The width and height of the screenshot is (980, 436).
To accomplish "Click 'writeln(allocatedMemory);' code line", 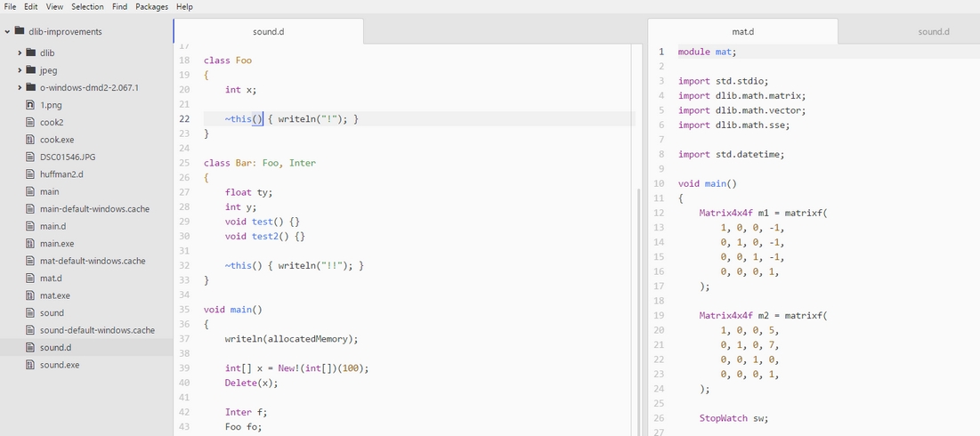I will click(291, 338).
